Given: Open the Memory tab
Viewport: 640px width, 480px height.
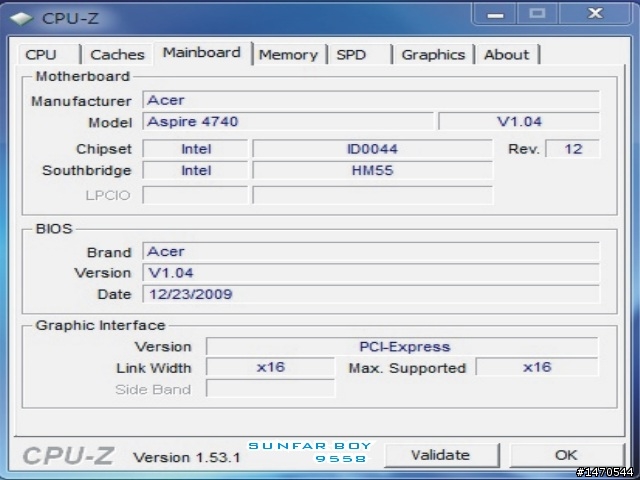Looking at the screenshot, I should click(289, 54).
